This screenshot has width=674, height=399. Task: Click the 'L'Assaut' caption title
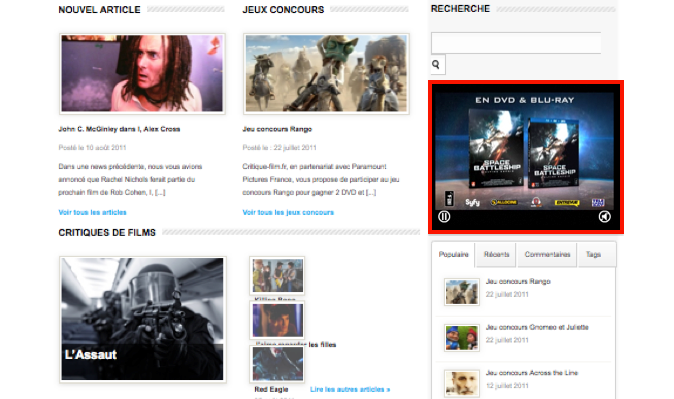[x=91, y=355]
